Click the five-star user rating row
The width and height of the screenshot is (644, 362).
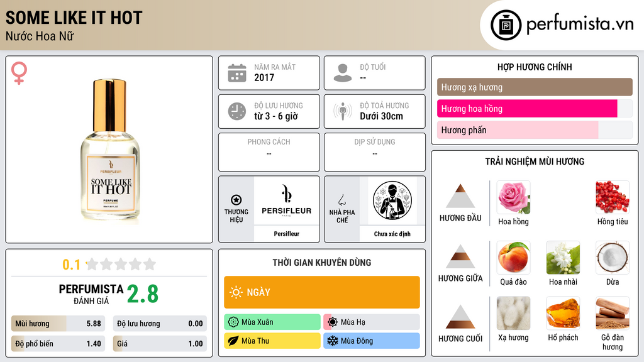tap(121, 265)
